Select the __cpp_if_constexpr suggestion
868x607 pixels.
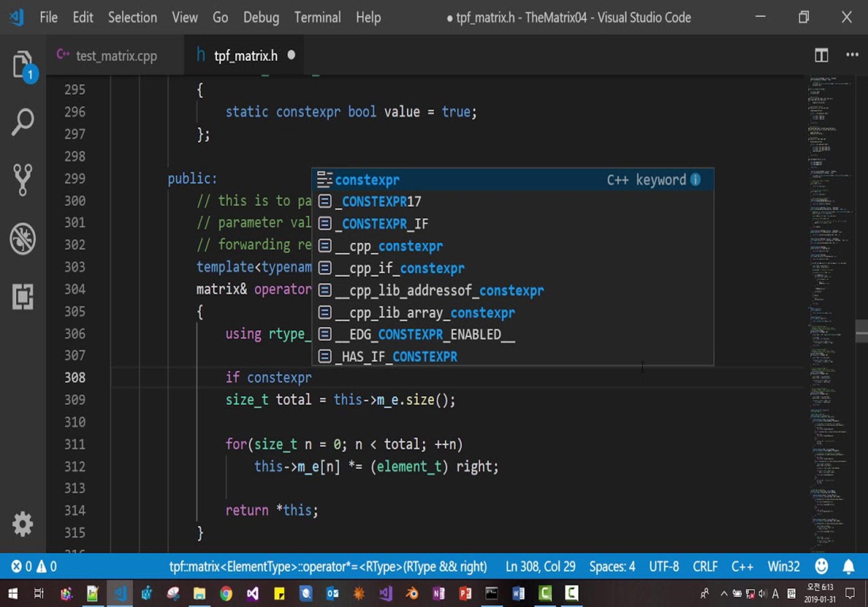click(513, 268)
